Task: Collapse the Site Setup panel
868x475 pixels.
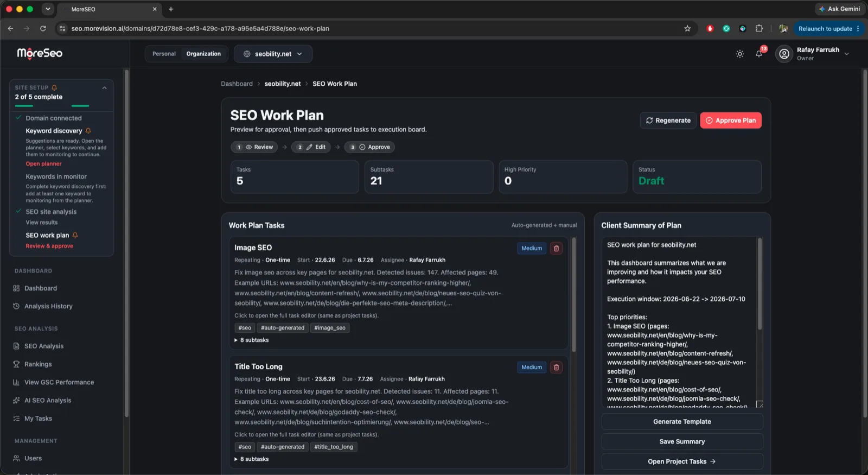Action: coord(104,87)
